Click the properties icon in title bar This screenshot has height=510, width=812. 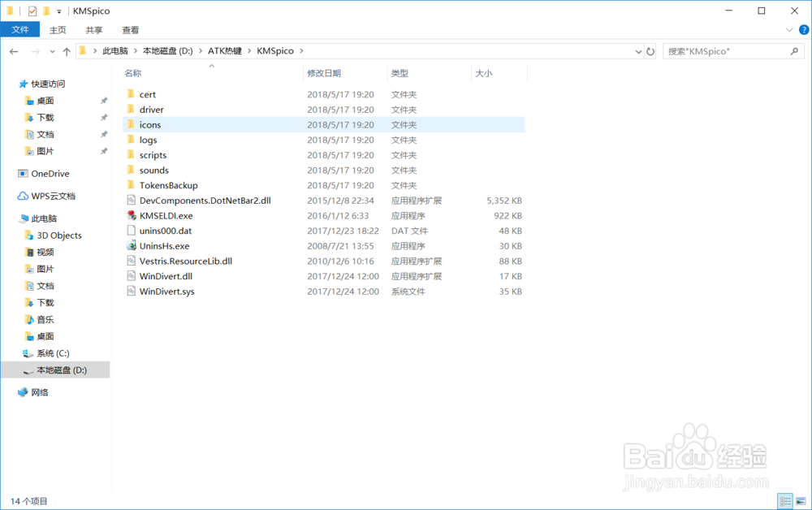[x=32, y=11]
